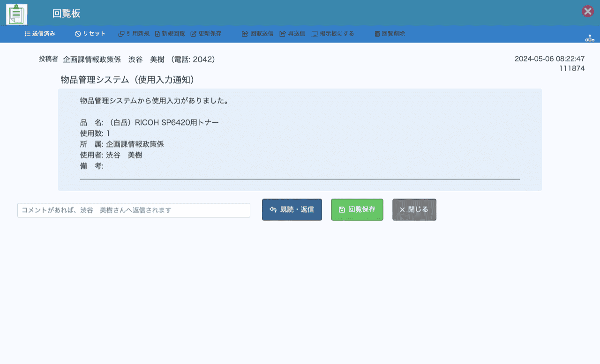Screen dimensions: 600x364
Task: Click the リセット toolbar item
Action: [90, 34]
